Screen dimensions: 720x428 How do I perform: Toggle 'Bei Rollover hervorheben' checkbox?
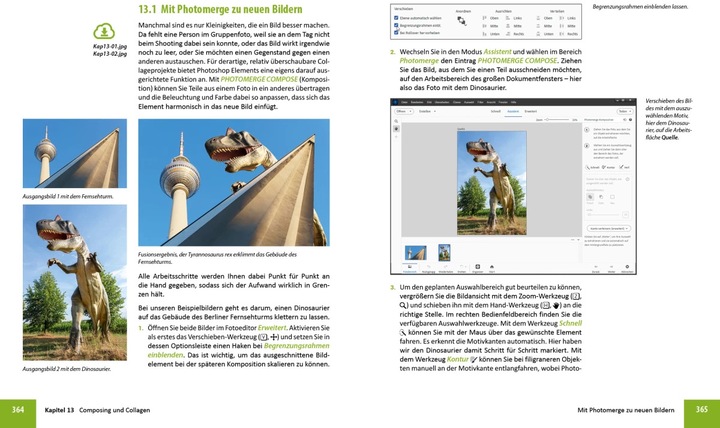tap(396, 33)
